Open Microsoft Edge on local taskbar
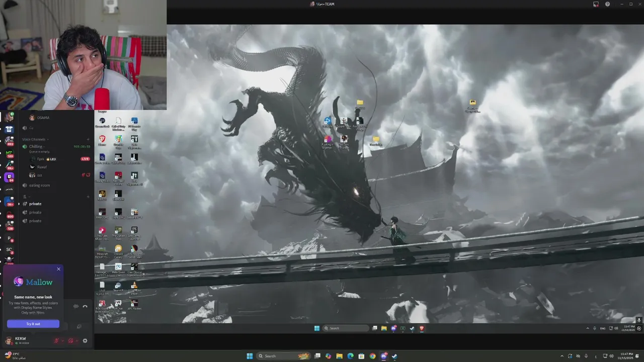 [x=351, y=356]
